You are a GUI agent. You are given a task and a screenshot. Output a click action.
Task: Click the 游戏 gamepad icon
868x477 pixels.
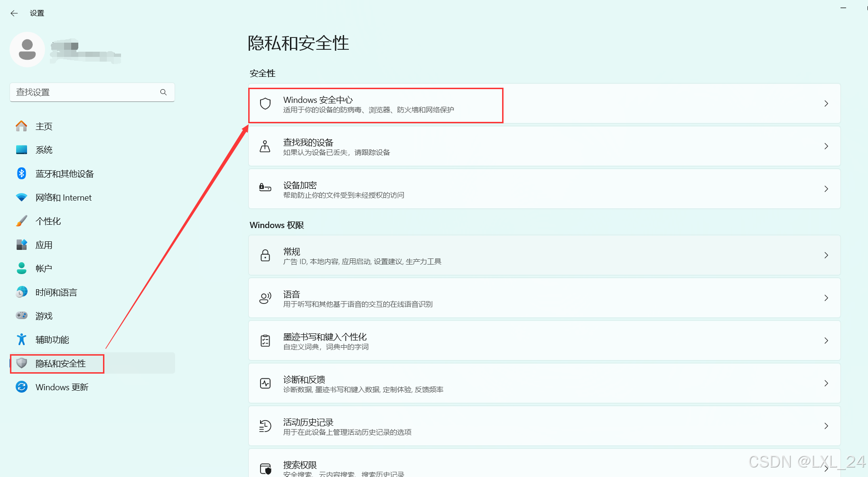coord(21,316)
